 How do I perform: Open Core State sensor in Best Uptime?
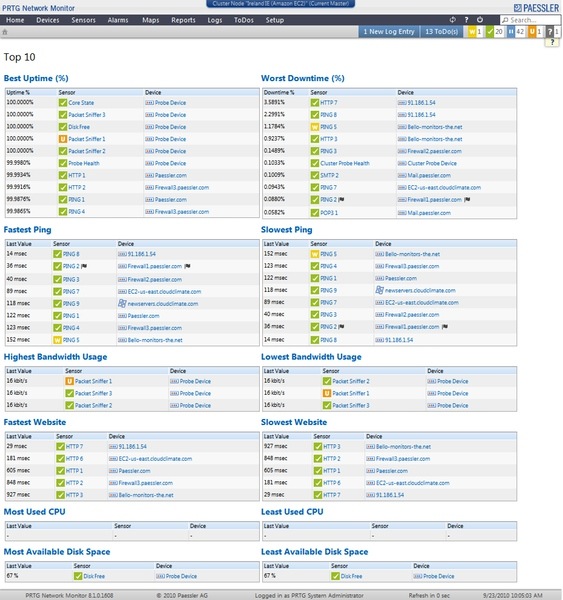pyautogui.click(x=81, y=103)
